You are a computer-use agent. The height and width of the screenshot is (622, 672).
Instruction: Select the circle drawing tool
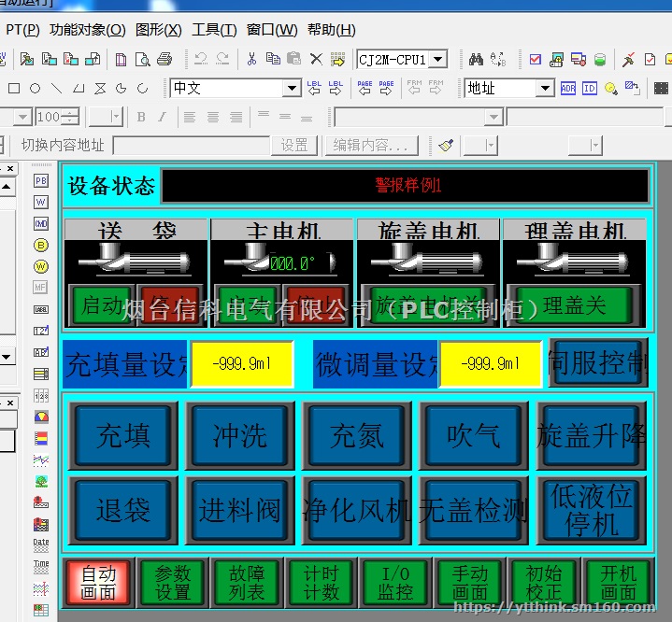click(36, 88)
